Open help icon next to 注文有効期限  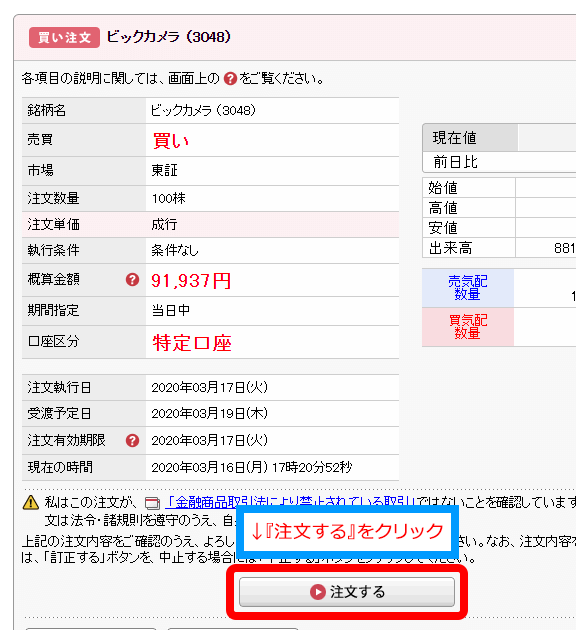click(x=132, y=440)
